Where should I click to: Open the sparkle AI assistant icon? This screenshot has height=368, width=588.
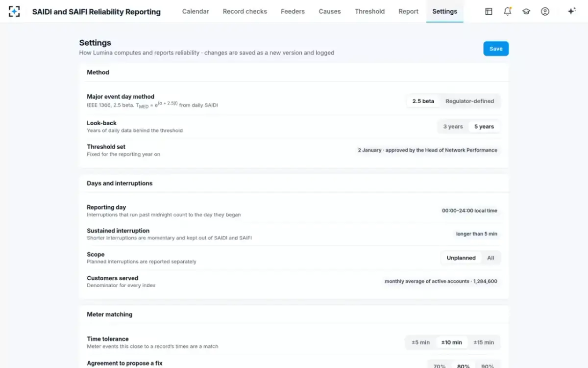point(571,11)
